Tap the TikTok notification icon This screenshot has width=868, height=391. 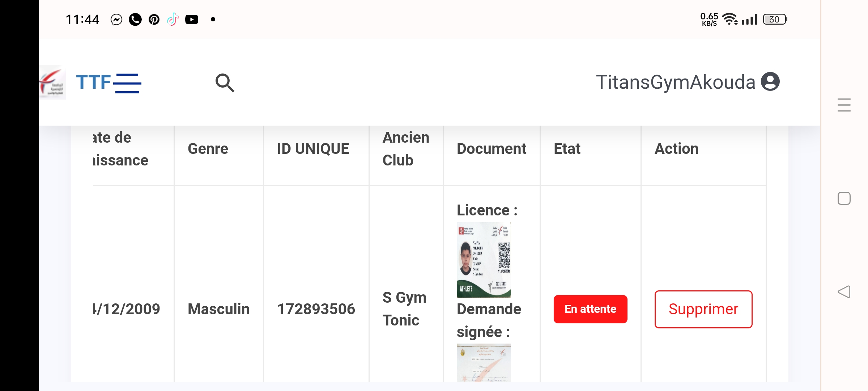tap(173, 20)
